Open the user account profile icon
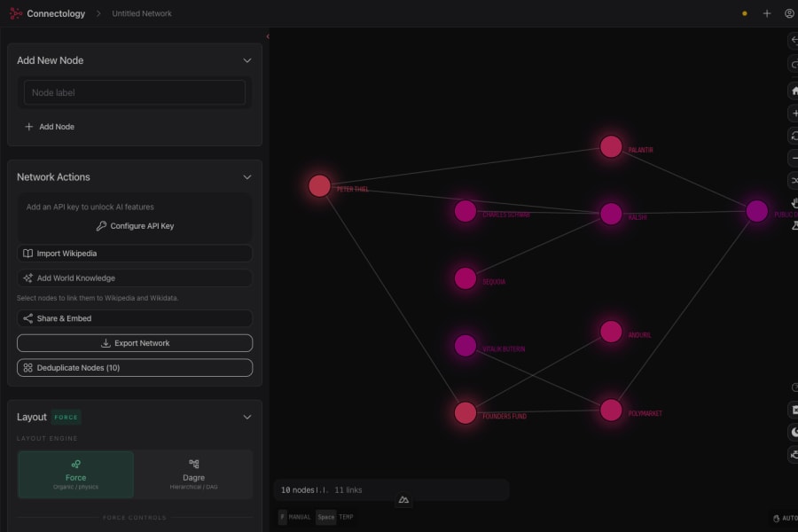The image size is (798, 532). pyautogui.click(x=789, y=14)
